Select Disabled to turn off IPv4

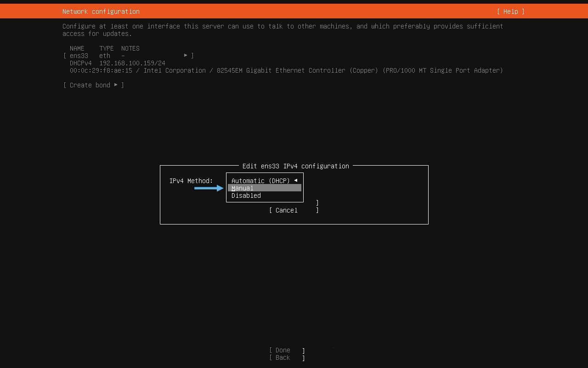[x=246, y=195]
